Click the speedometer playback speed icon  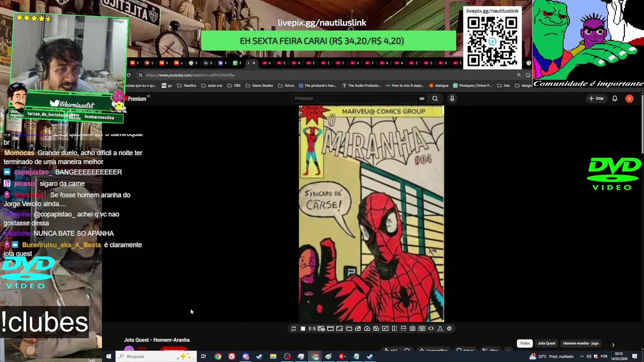coord(367,328)
